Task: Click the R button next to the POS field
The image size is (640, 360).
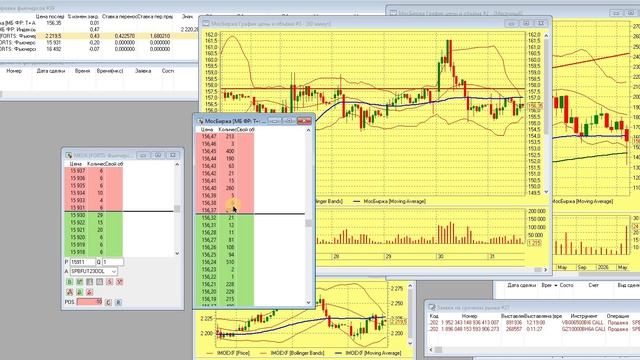Action: tap(118, 302)
